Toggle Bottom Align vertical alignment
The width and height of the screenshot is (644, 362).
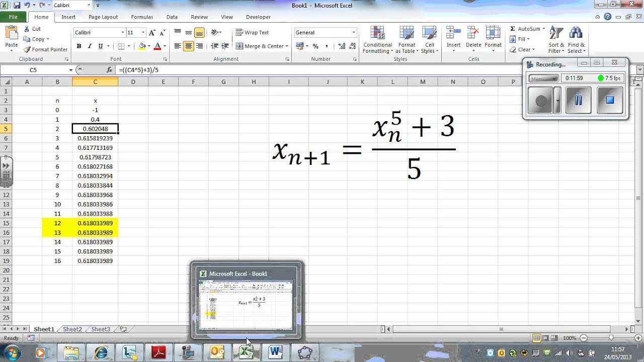(199, 33)
